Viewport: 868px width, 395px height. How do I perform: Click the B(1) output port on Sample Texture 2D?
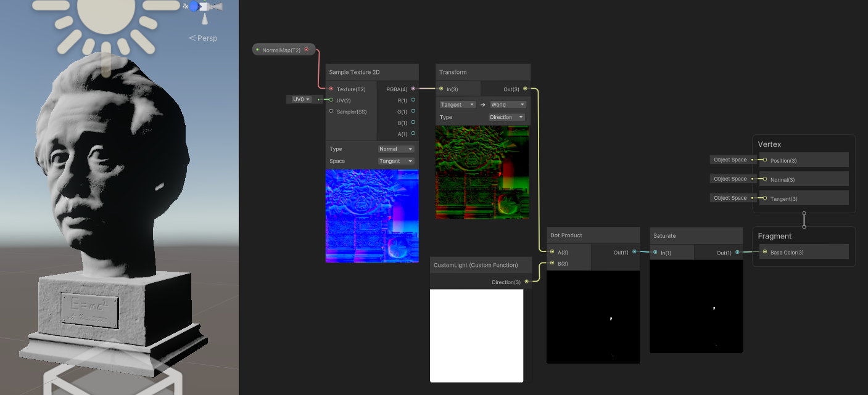[413, 122]
